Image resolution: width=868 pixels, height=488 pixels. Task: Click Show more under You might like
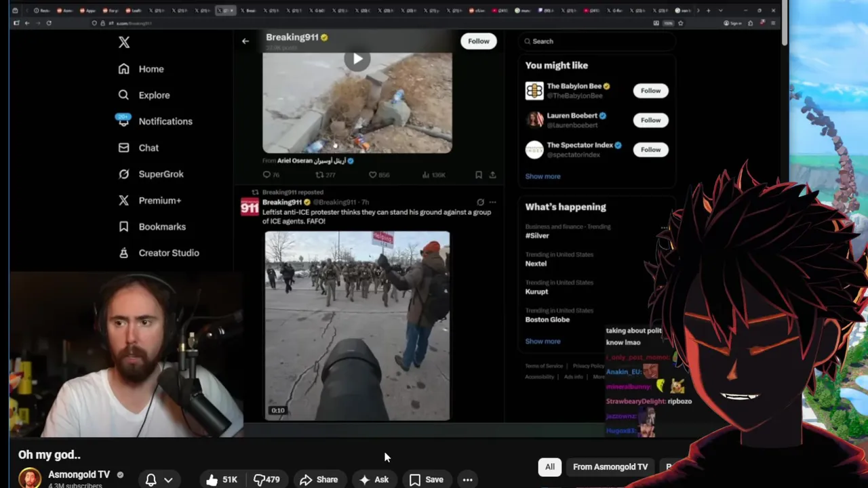tap(542, 176)
